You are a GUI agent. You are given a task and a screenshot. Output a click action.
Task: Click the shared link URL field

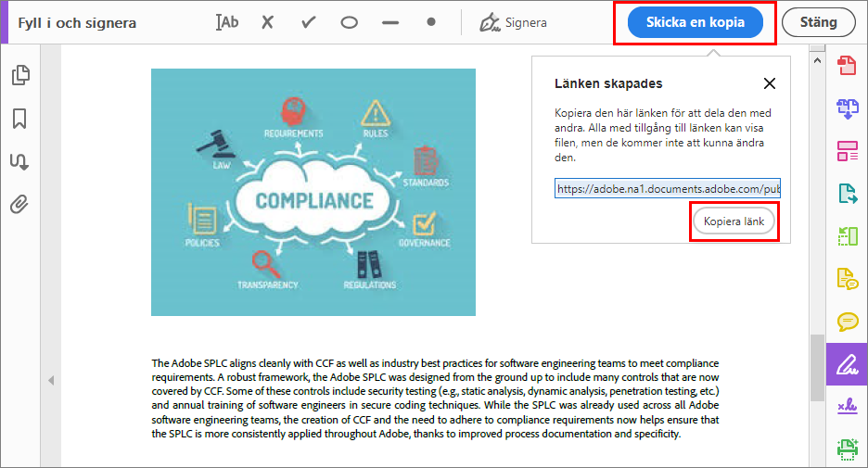pyautogui.click(x=668, y=189)
